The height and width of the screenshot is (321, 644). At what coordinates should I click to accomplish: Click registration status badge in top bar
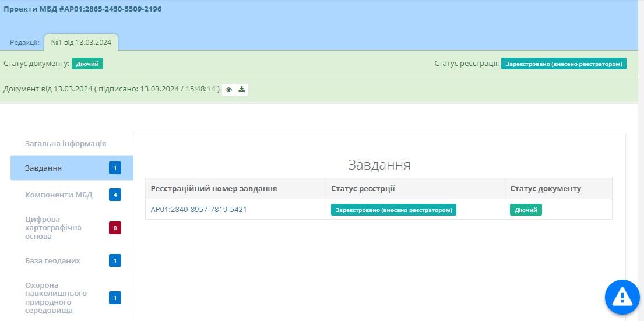point(564,64)
